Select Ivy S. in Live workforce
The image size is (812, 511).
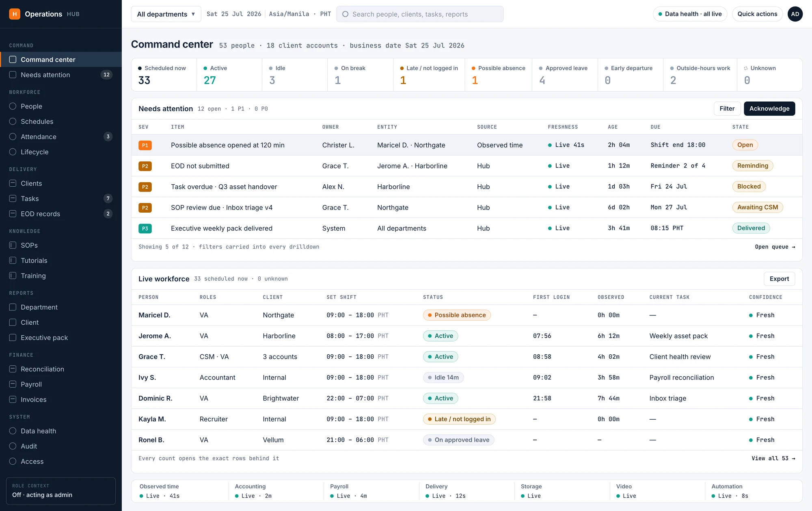click(x=147, y=377)
